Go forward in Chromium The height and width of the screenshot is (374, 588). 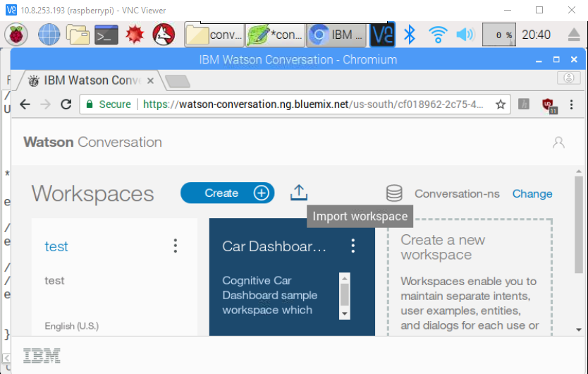pyautogui.click(x=45, y=104)
